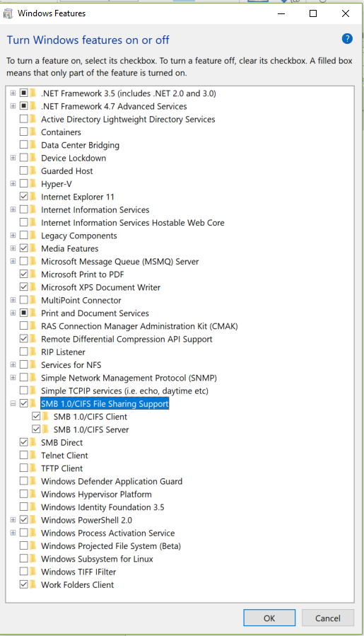Expand Windows Process Activation Service
The image size is (364, 636).
tap(13, 533)
